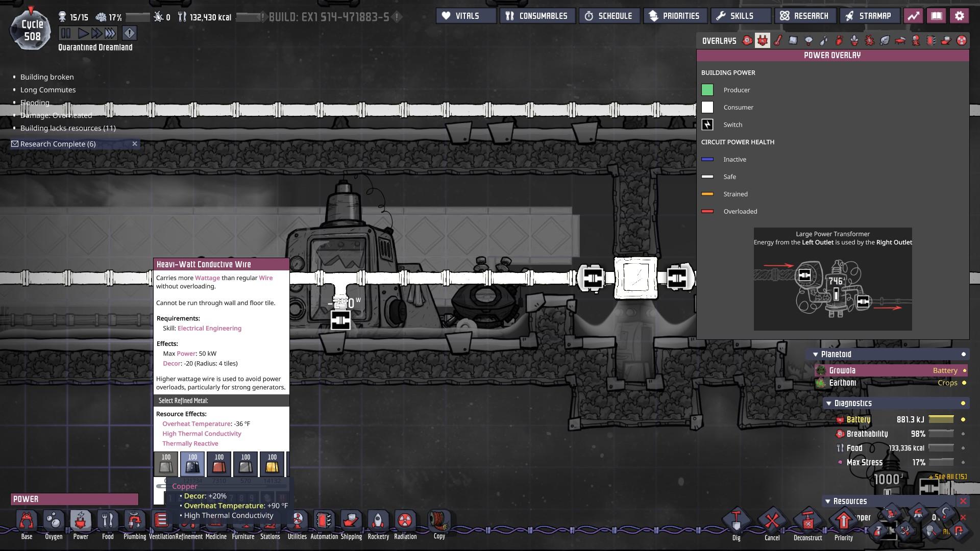980x551 pixels.
Task: Select the Deconstruct tool
Action: (x=807, y=521)
